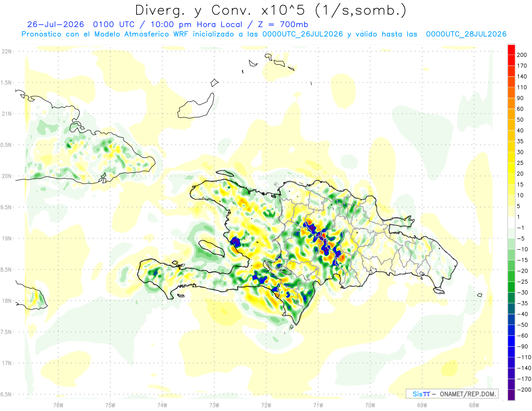Click the 70W longitude label
532x411 pixels.
(370, 405)
